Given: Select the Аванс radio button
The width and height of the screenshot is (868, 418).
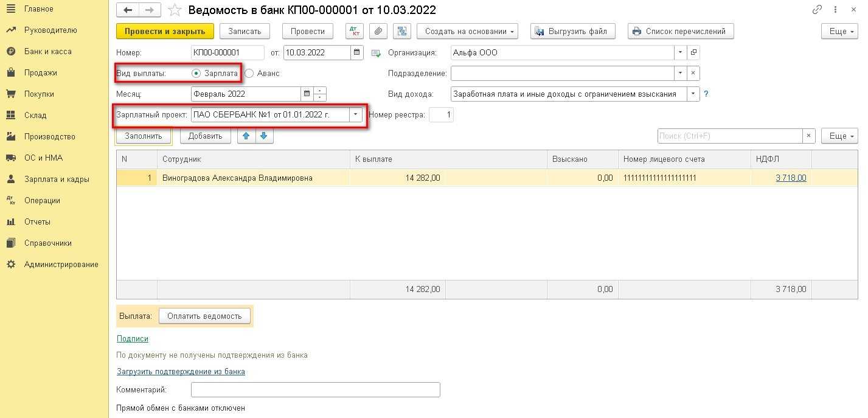Looking at the screenshot, I should (249, 74).
